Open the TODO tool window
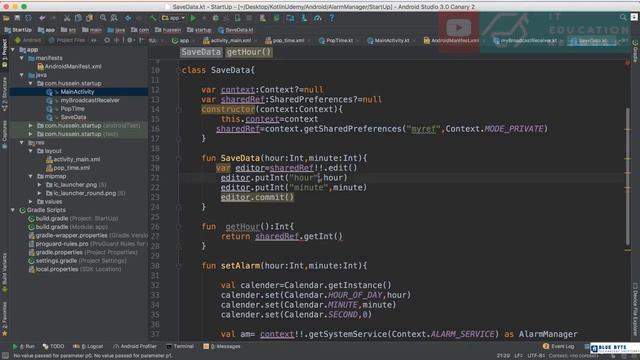640x360 pixels. (x=53, y=346)
